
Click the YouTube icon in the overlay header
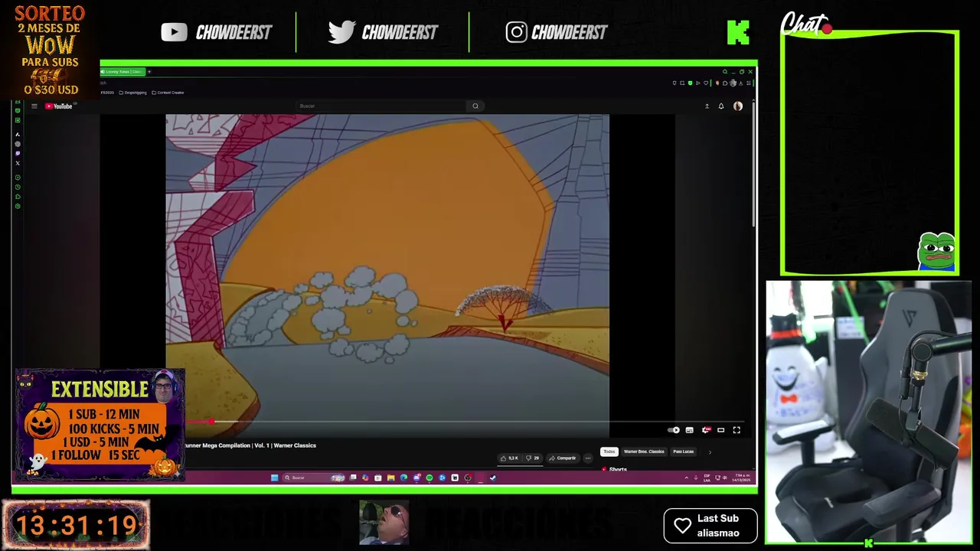(174, 32)
